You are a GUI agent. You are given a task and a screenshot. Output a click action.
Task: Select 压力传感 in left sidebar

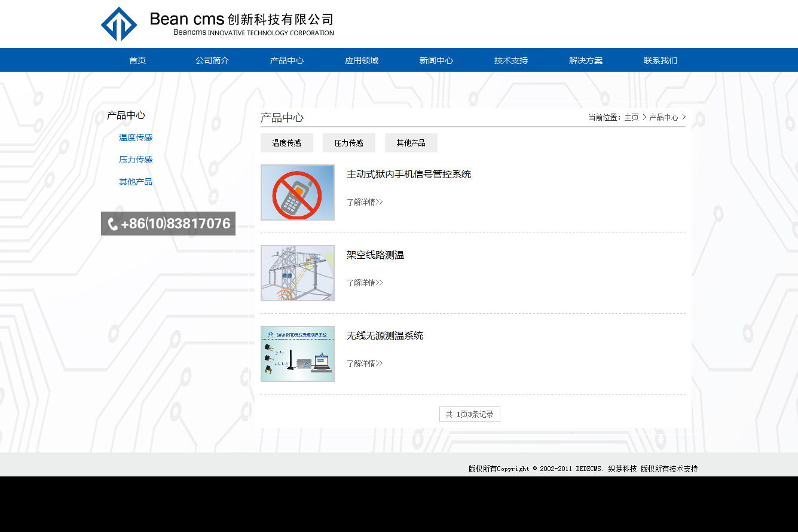coord(136,160)
